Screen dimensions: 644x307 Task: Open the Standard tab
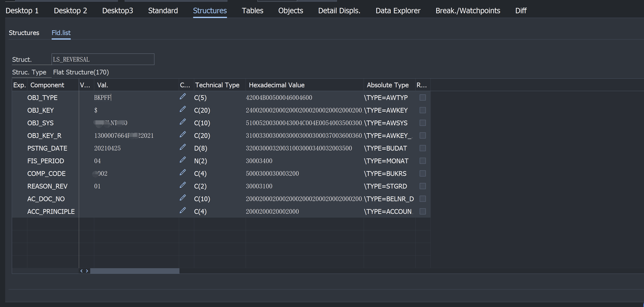(163, 11)
